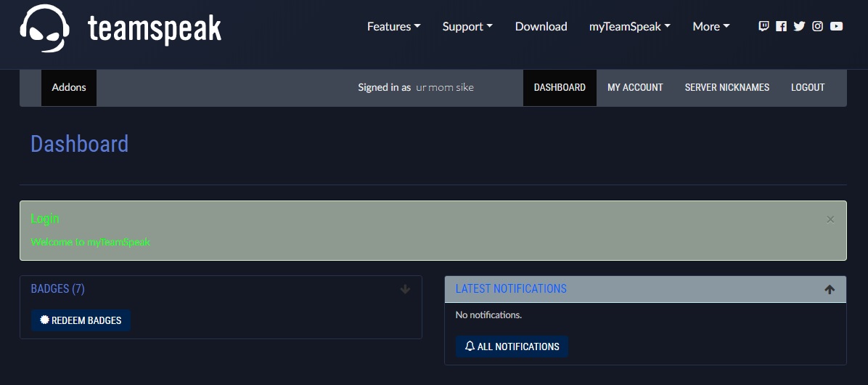Open TeamSpeak Twitter page icon
The image size is (868, 385).
click(799, 26)
